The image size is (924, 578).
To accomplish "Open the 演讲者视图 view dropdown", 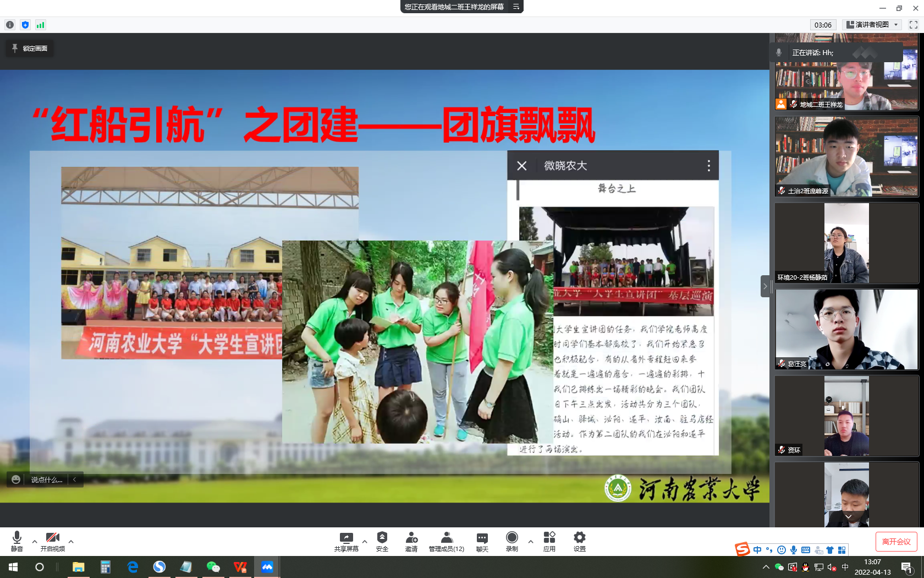I will 873,25.
